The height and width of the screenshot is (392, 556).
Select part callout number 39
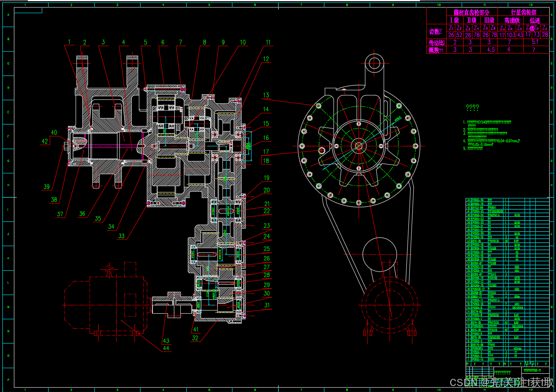coord(47,187)
